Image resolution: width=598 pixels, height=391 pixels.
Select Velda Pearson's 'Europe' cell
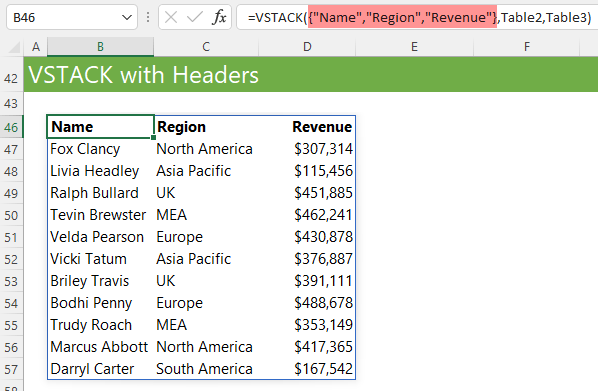pos(206,237)
